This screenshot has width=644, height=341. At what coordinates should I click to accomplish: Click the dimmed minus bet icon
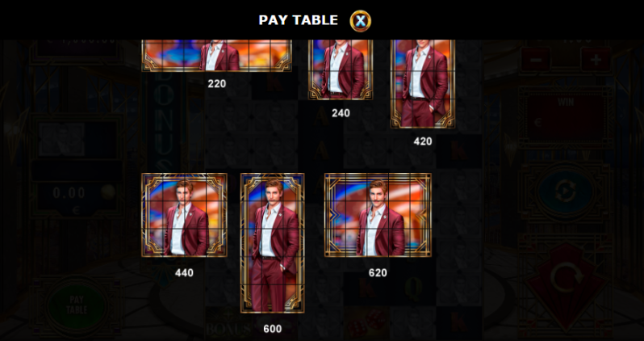(x=536, y=60)
